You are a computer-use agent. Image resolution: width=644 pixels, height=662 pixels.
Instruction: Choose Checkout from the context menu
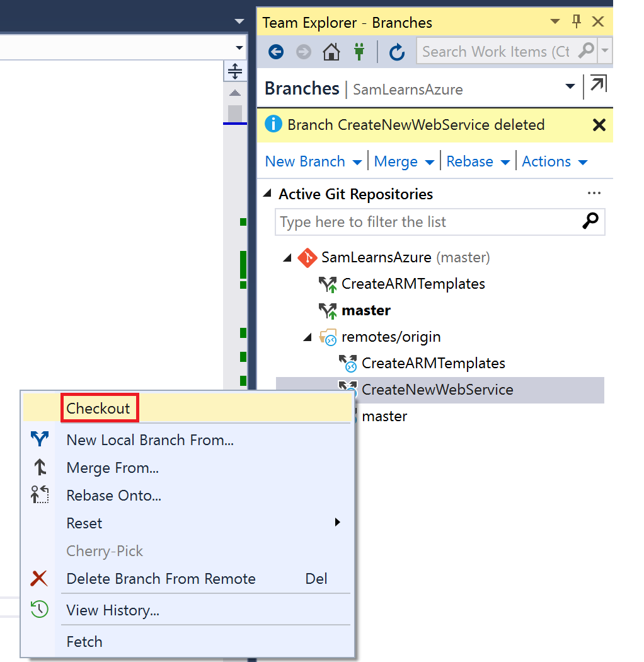click(99, 409)
